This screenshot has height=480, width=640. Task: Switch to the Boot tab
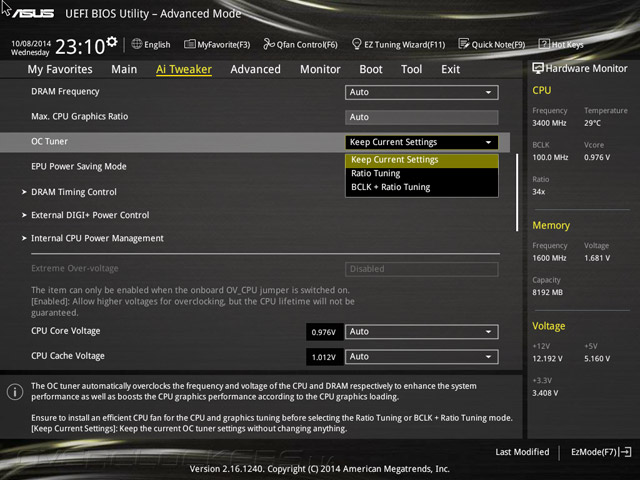[x=371, y=69]
